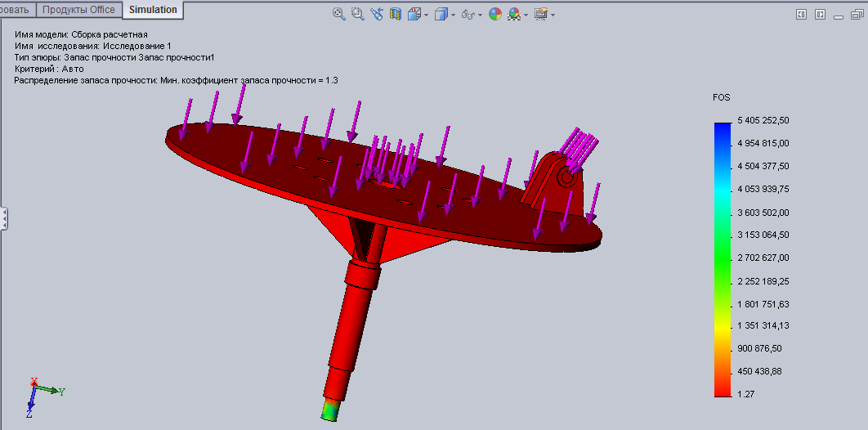Click legend value 4 053 939,75
868x430 pixels.
[763, 189]
